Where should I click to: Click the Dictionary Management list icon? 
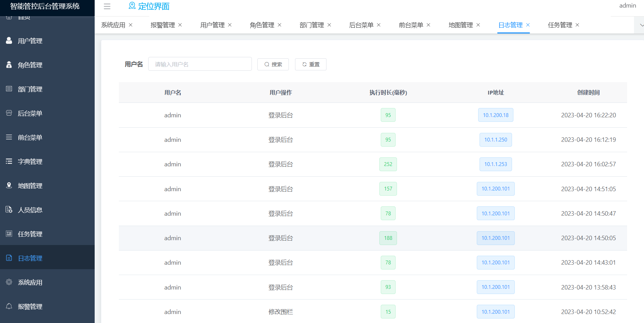[x=9, y=161]
